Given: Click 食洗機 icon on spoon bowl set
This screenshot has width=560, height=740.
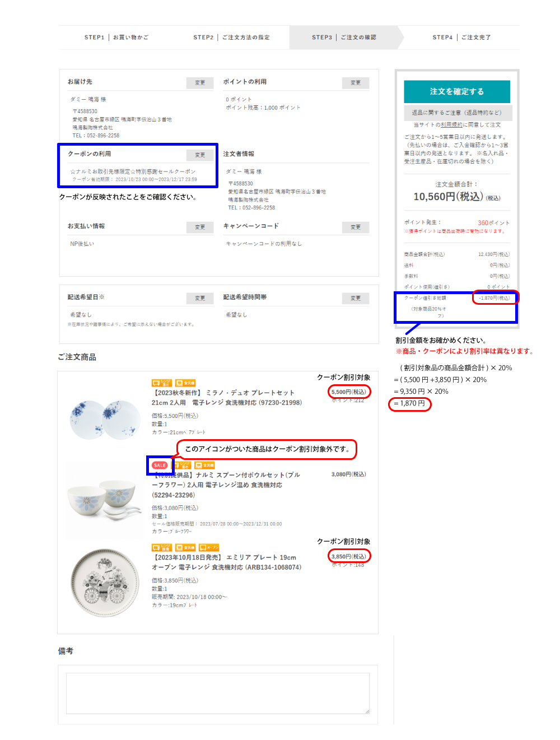Looking at the screenshot, I should (x=204, y=465).
